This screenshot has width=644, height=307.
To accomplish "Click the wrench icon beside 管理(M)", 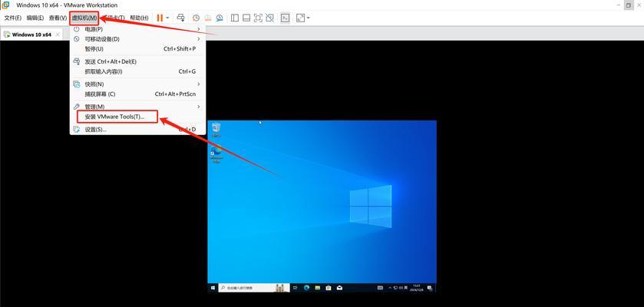I will (x=77, y=107).
